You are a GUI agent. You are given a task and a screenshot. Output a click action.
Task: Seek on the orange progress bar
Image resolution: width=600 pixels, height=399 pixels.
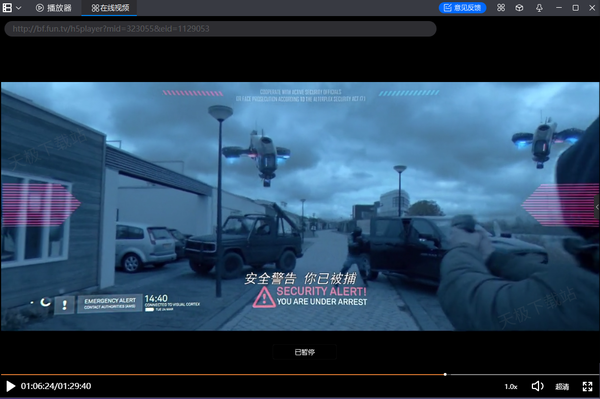click(222, 375)
